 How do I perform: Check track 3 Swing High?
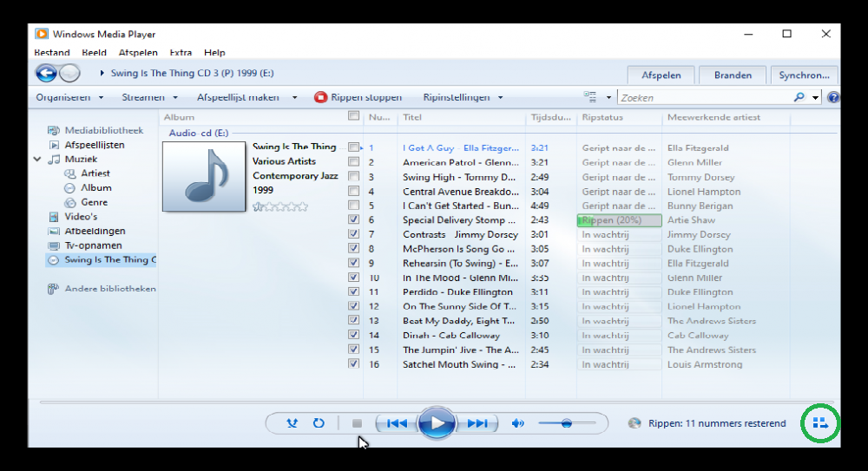[x=353, y=176]
